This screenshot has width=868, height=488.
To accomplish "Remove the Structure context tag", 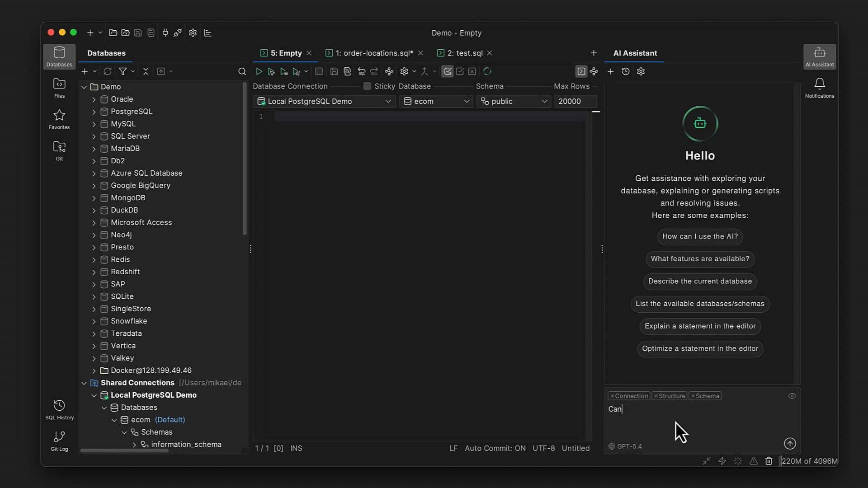I will click(656, 396).
